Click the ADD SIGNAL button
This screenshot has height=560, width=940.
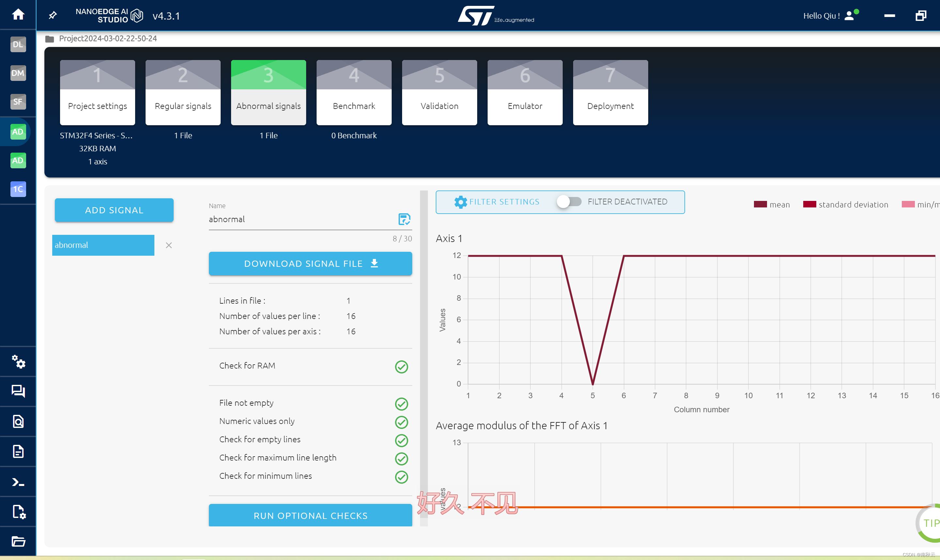[x=114, y=210]
